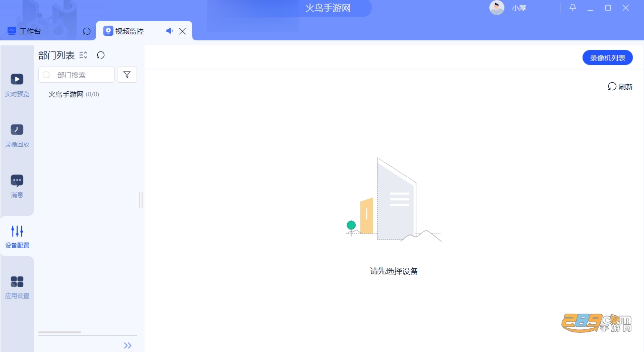The width and height of the screenshot is (644, 352).
Task: Click the sort icon next to 部门列表
Action: 83,55
